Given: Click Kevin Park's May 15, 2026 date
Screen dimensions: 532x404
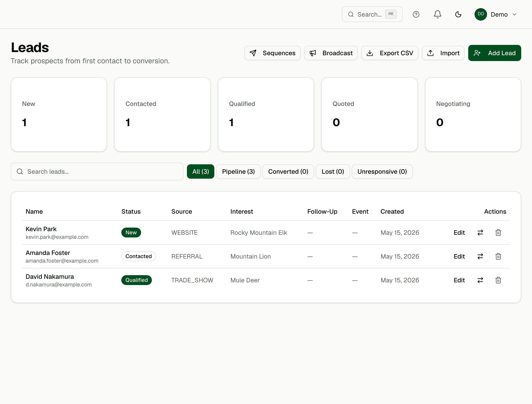Looking at the screenshot, I should (400, 233).
